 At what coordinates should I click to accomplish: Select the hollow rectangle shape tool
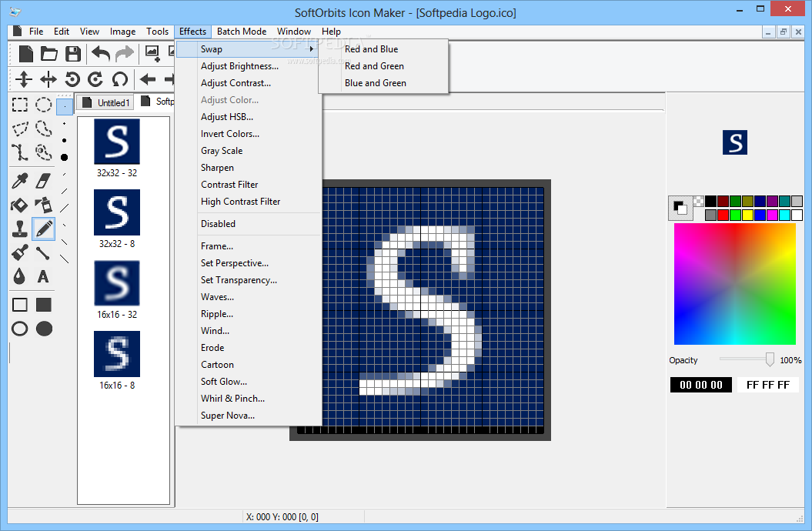coord(20,305)
